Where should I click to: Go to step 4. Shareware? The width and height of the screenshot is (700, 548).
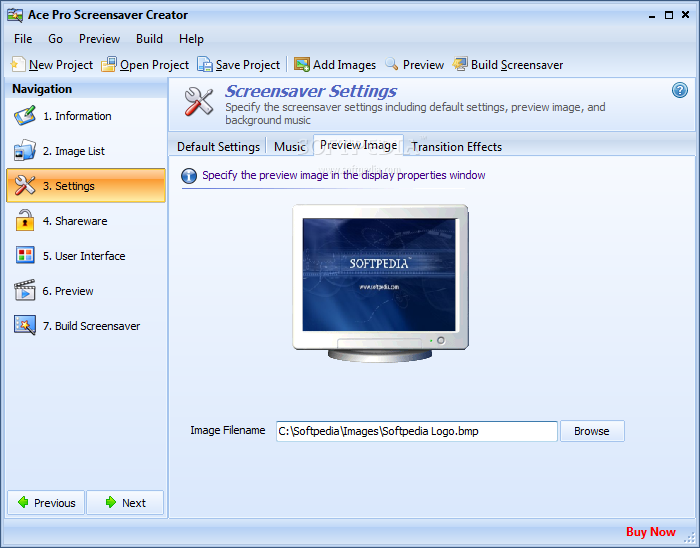86,221
